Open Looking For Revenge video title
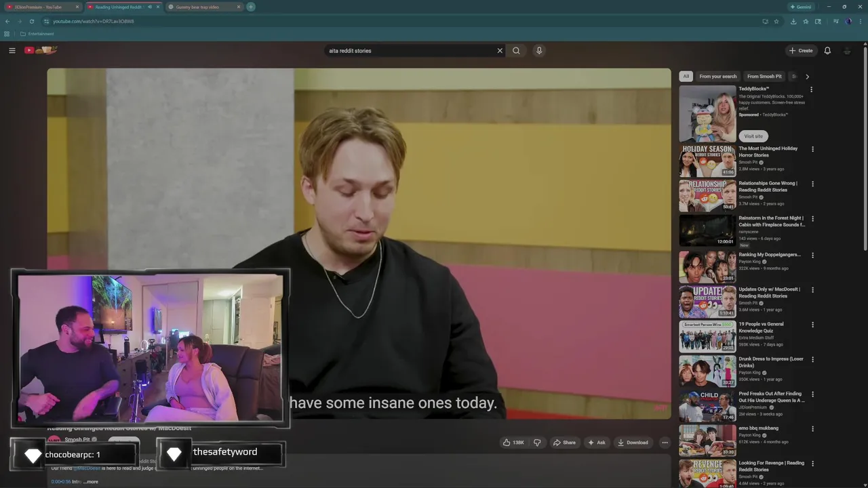868x488 pixels. (771, 466)
